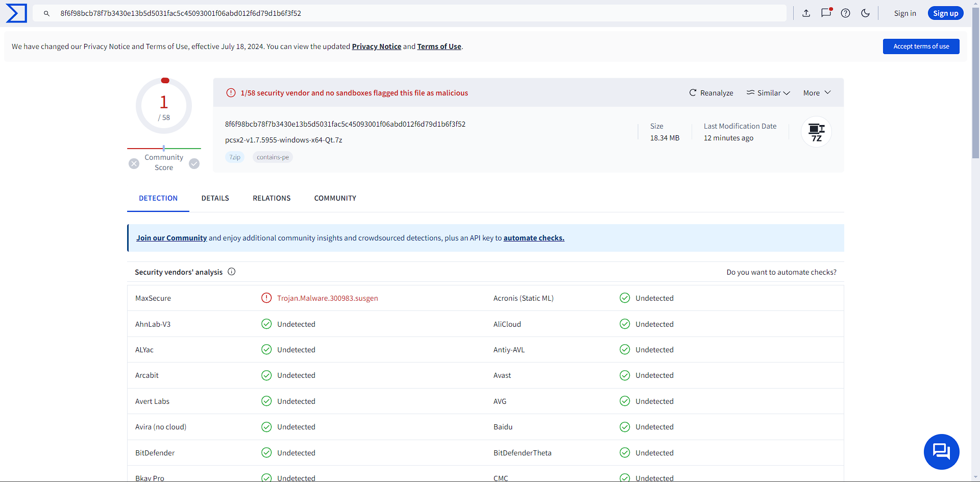Click the 7Z file type icon
Viewport: 980px width, 482px height.
point(816,132)
